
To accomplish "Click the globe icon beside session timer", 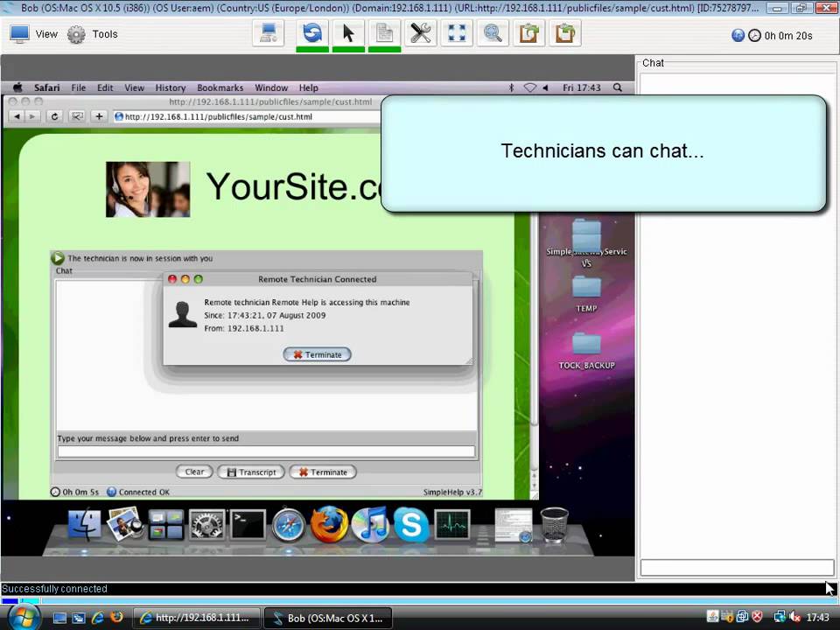I will tap(738, 35).
